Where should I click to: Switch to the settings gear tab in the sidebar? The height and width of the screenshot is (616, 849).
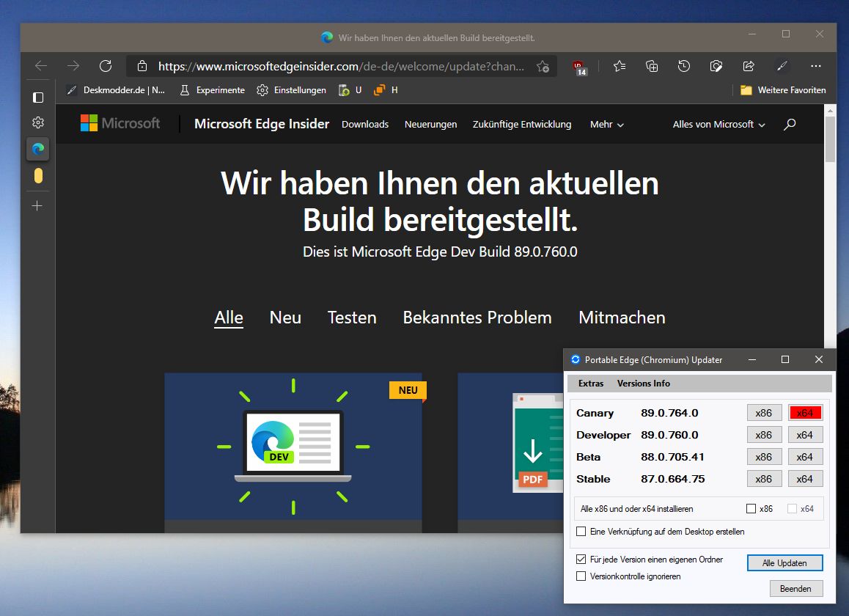(x=38, y=122)
